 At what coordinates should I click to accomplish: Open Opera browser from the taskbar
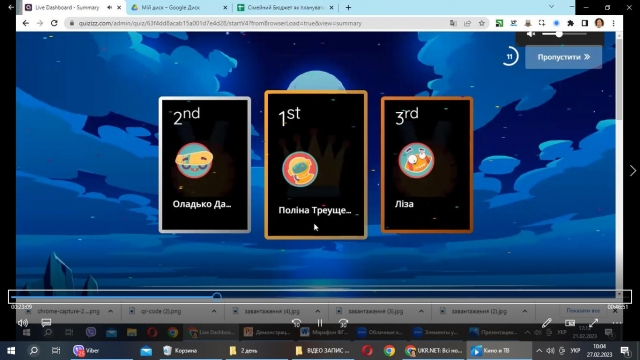[x=367, y=351]
